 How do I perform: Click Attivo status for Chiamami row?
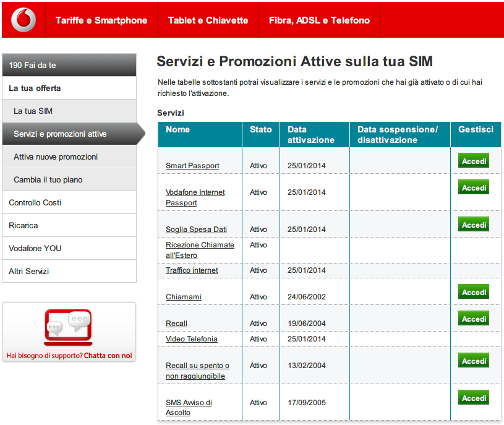point(258,297)
